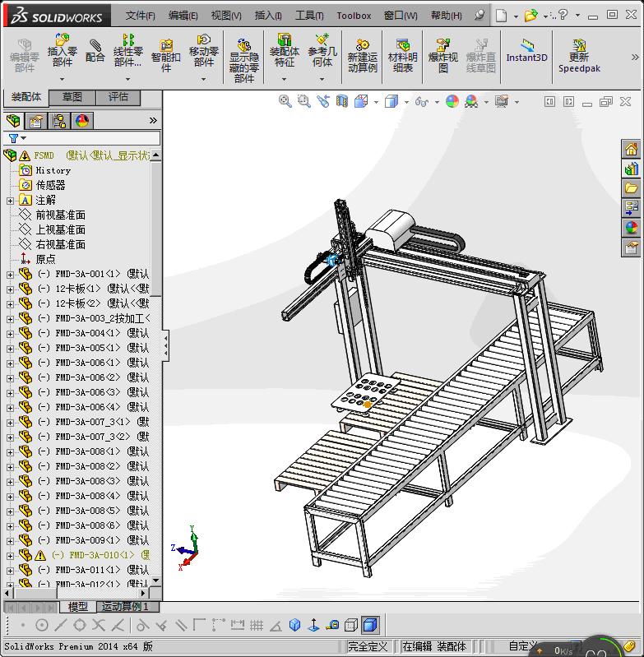The height and width of the screenshot is (657, 644).
Task: Click Zoom to Fit magnifier icon
Action: (x=285, y=101)
